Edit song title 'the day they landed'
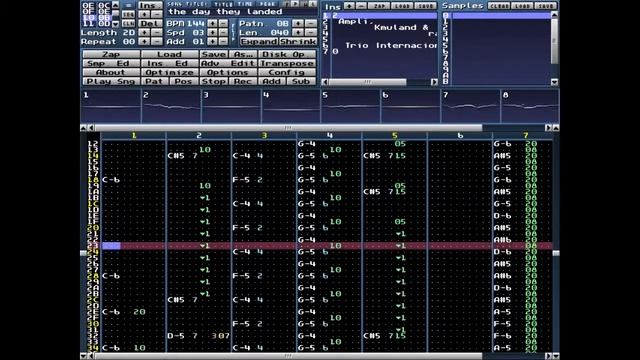Viewport: 640px width, 360px height. pyautogui.click(x=242, y=12)
